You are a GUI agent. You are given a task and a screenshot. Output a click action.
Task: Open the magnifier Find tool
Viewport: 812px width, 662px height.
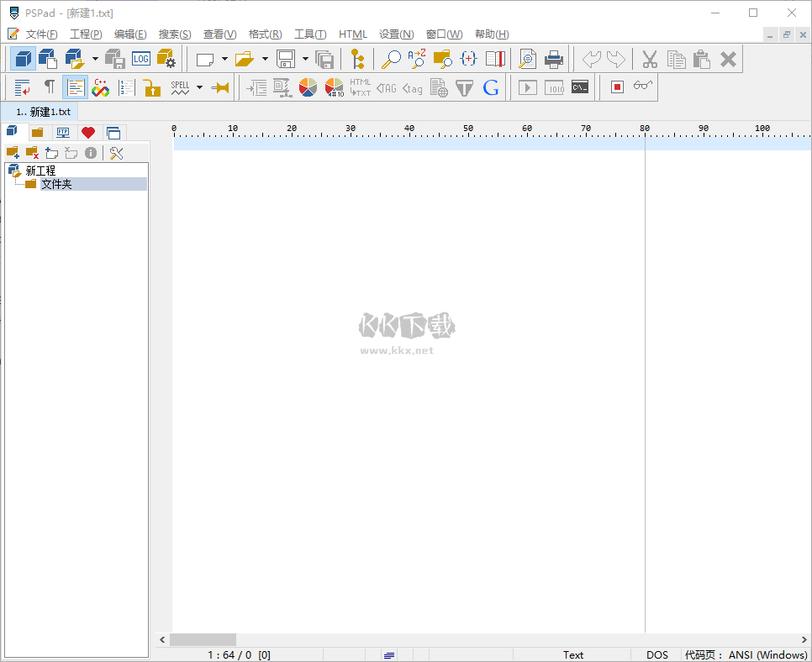(x=391, y=59)
